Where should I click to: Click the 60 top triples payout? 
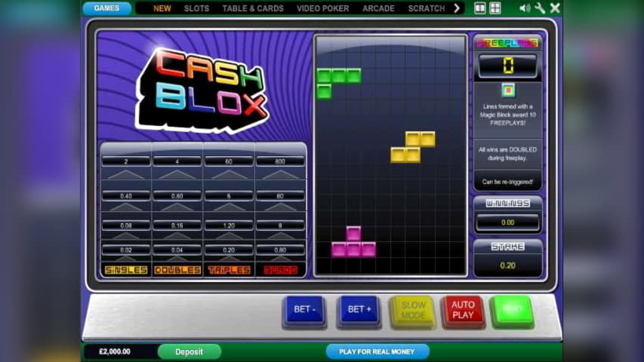(229, 161)
